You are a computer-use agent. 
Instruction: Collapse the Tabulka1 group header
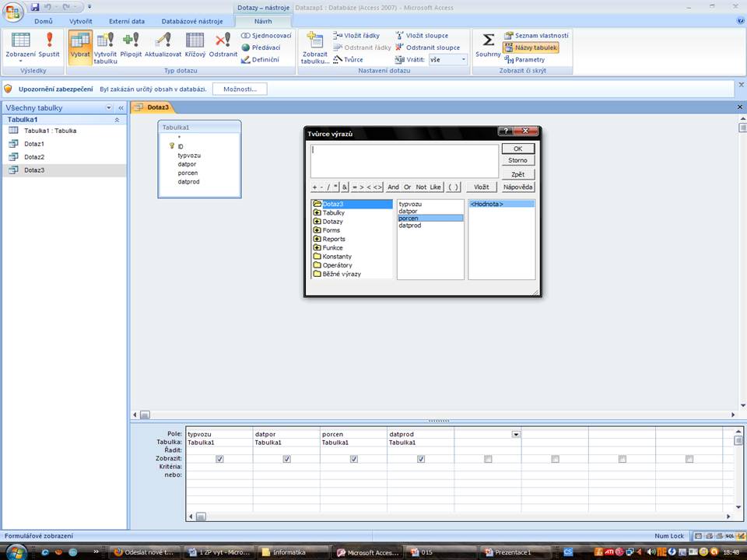[x=117, y=120]
